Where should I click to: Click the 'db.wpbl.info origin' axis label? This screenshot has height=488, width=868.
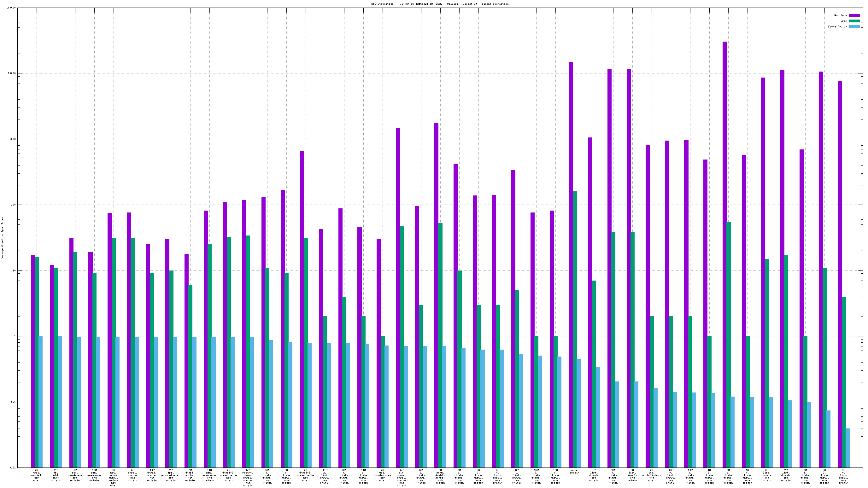pos(56,475)
